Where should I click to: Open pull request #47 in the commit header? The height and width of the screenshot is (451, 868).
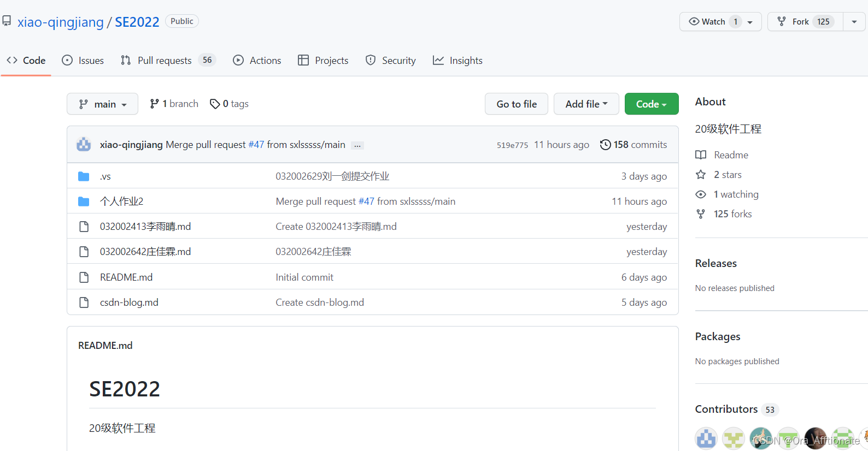(x=256, y=145)
